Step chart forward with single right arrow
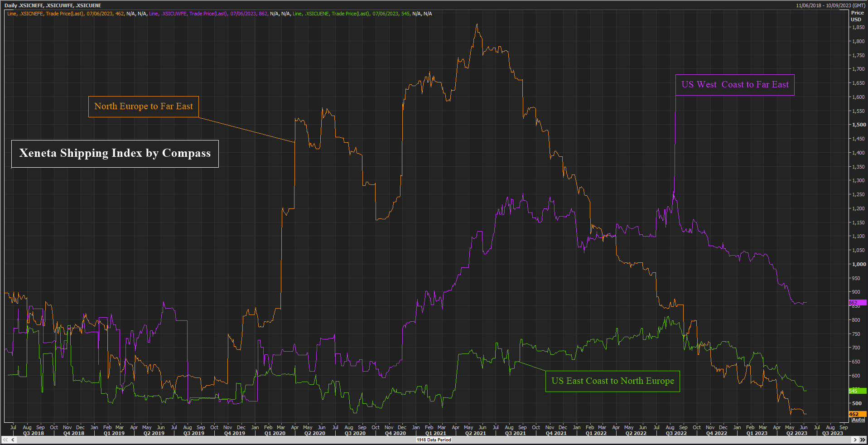 tap(855, 440)
